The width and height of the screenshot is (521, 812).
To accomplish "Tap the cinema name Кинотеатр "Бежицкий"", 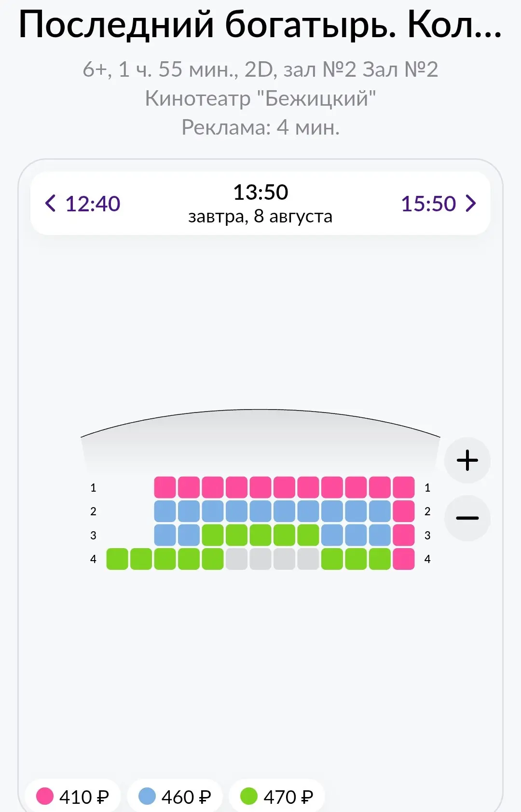I will pyautogui.click(x=260, y=98).
